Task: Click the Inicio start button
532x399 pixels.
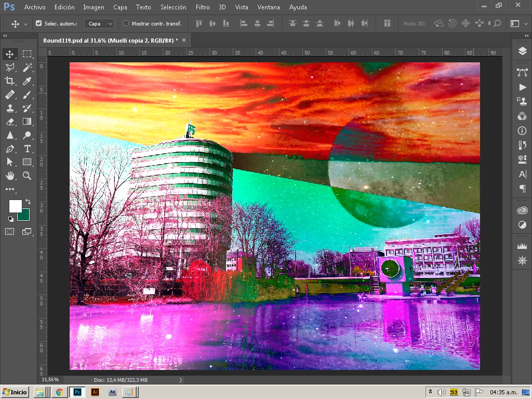Action: 15,392
